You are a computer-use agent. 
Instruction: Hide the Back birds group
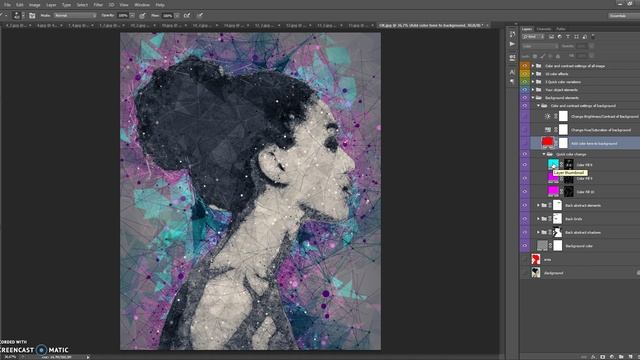[x=524, y=219]
